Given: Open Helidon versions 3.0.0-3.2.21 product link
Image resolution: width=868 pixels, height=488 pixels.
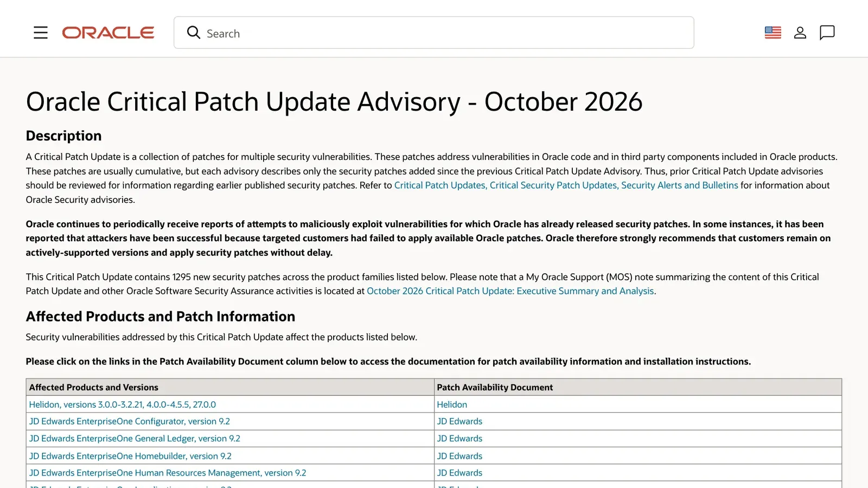Looking at the screenshot, I should 123,404.
